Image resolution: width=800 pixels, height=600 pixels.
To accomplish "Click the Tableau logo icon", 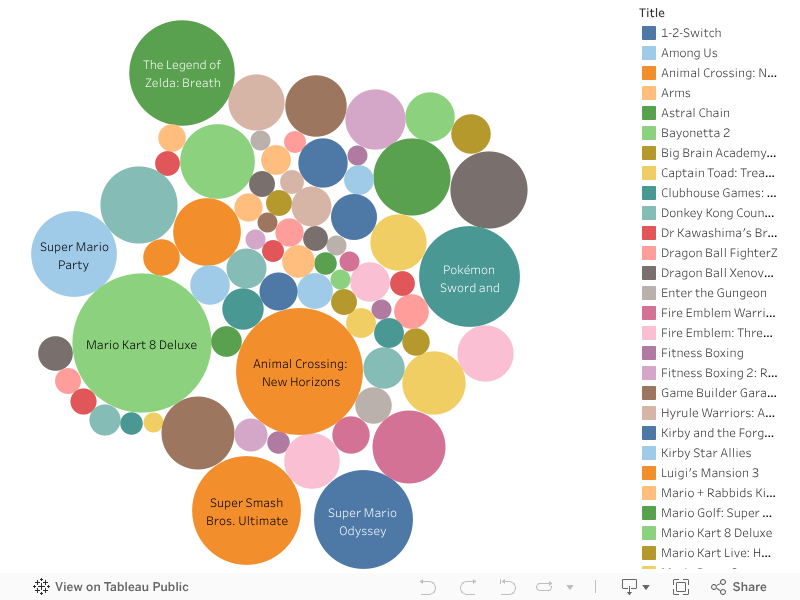I will [x=41, y=587].
